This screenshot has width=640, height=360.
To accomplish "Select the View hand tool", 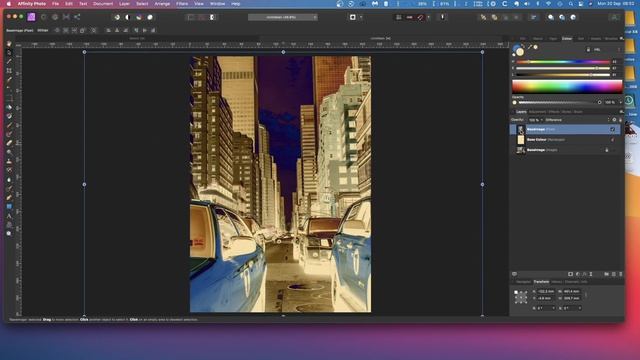I will coord(9,44).
